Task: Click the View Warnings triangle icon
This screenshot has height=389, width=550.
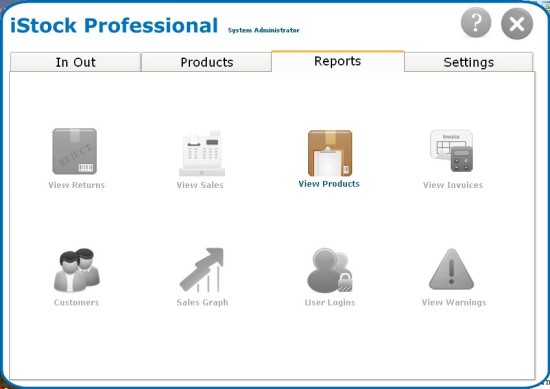Action: [x=451, y=269]
